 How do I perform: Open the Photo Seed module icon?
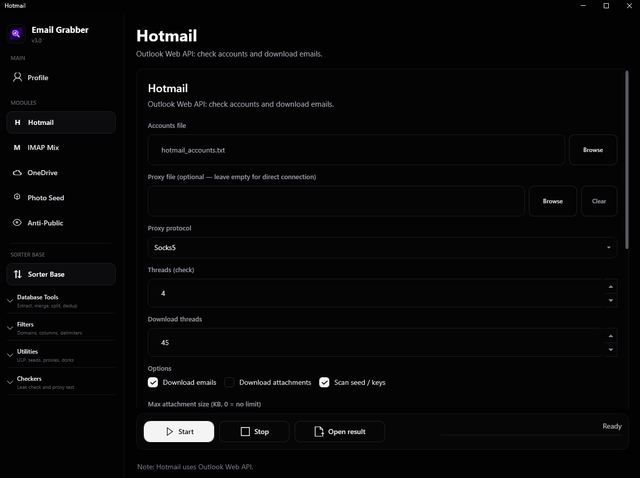pyautogui.click(x=17, y=197)
